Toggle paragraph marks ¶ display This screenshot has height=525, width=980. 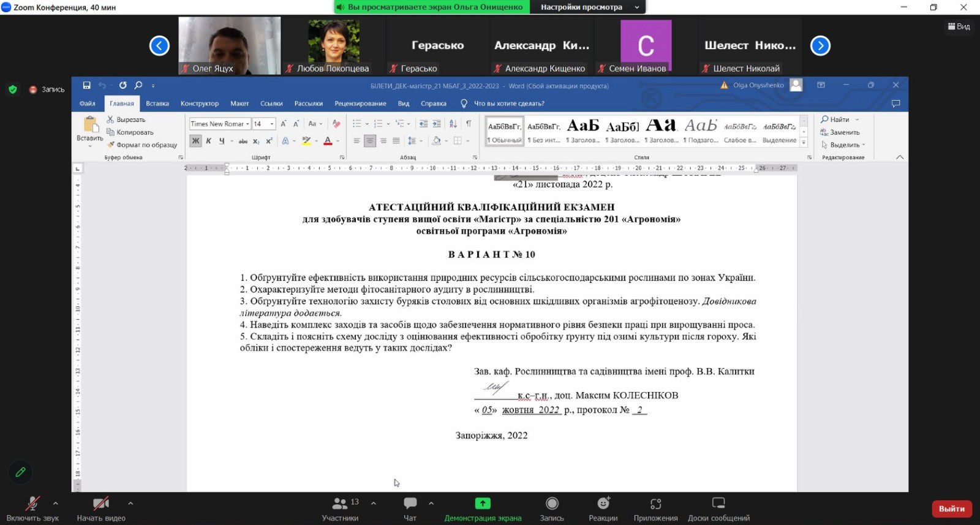pos(469,124)
